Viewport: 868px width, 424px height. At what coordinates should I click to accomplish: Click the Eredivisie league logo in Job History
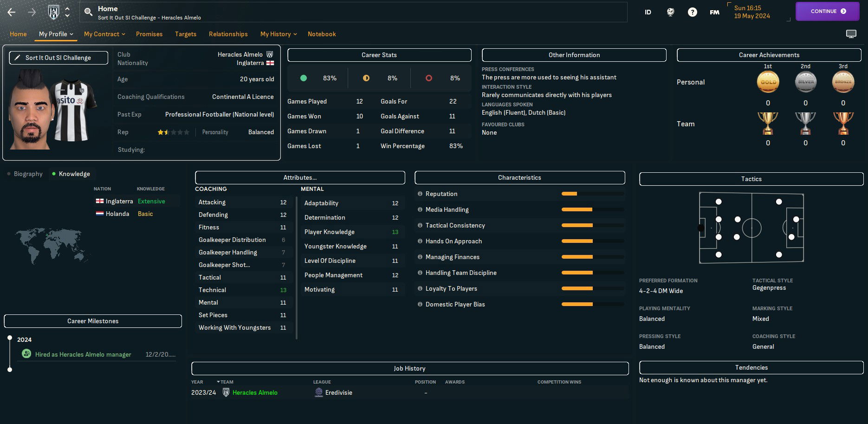tap(319, 392)
